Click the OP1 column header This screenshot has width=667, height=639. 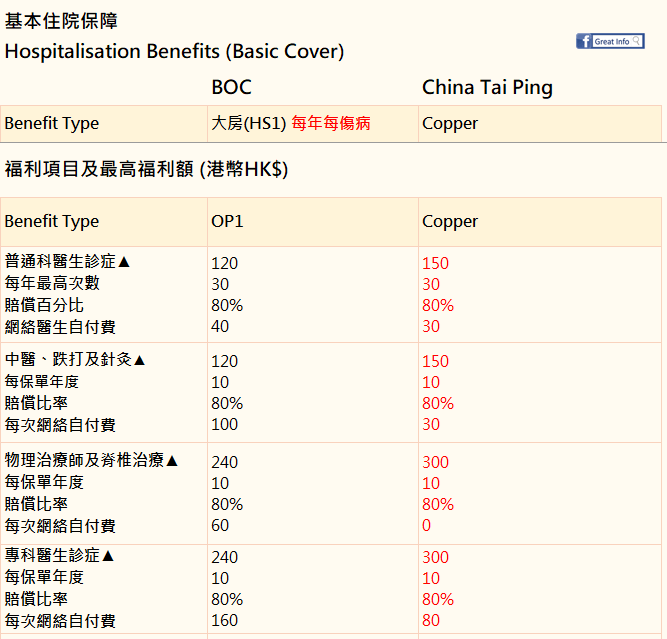[227, 222]
